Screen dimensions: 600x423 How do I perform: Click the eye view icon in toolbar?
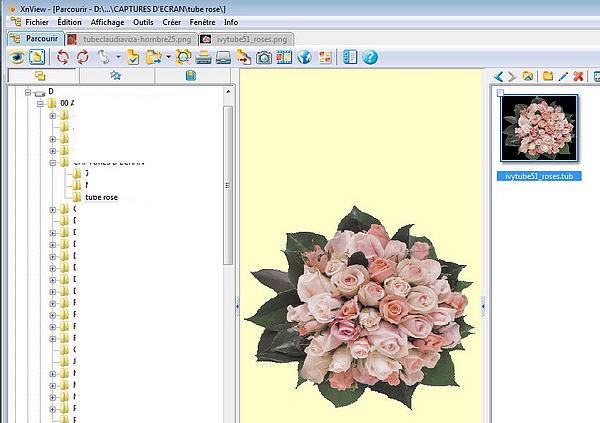coord(16,57)
